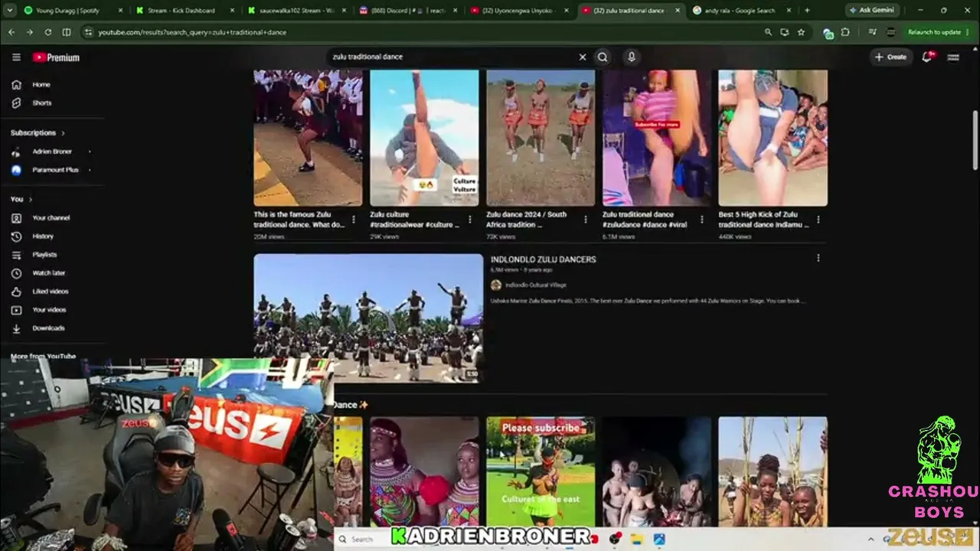Open options for INDLONDLO ZULU DANCERS video
Screen dimensions: 980x551
818,259
